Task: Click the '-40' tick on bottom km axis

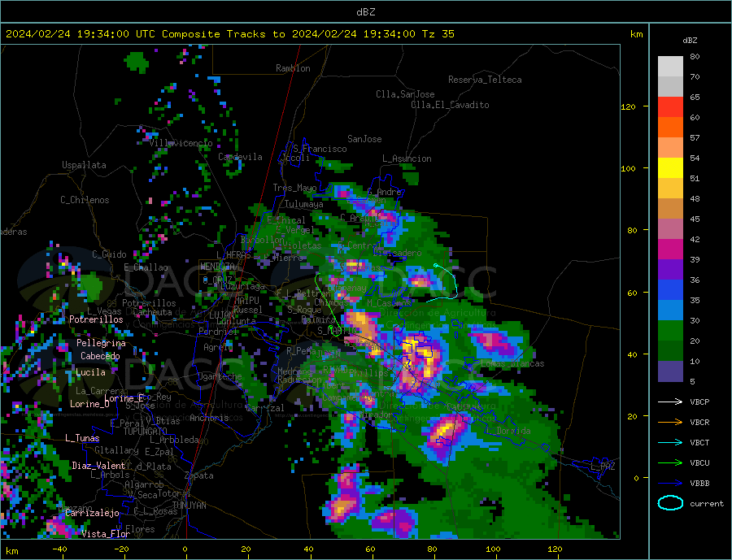Action: (x=59, y=549)
